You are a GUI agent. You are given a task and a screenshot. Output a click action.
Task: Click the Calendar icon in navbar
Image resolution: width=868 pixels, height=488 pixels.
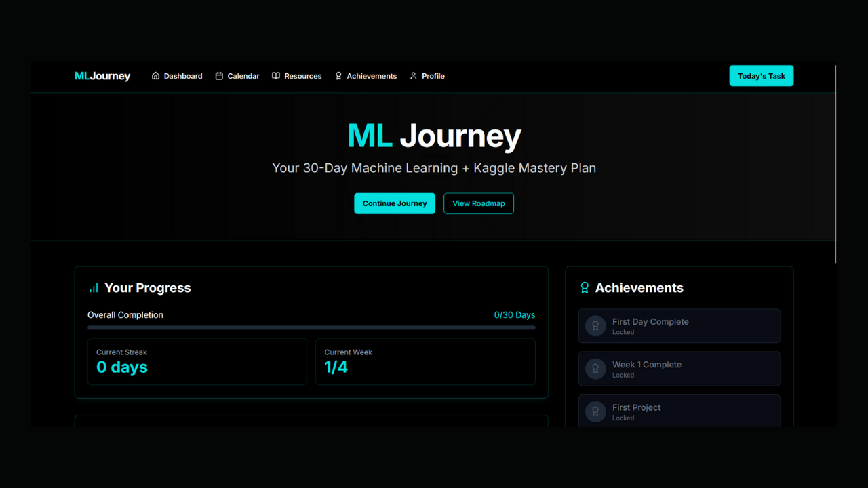tap(219, 76)
